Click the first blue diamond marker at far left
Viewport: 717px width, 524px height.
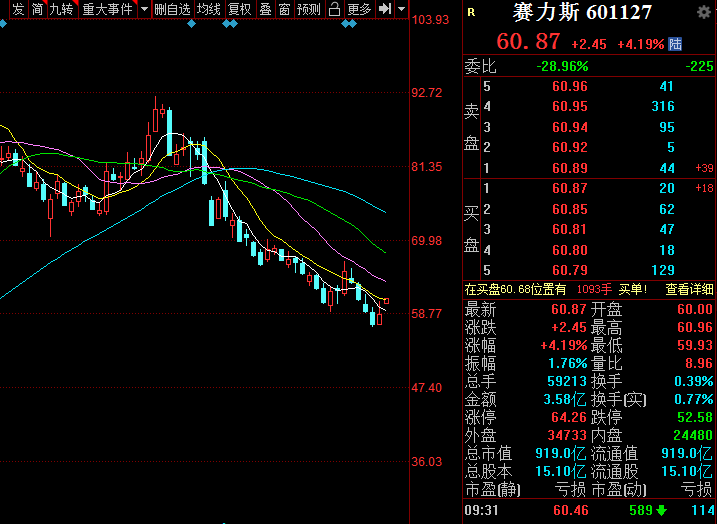pos(3,22)
